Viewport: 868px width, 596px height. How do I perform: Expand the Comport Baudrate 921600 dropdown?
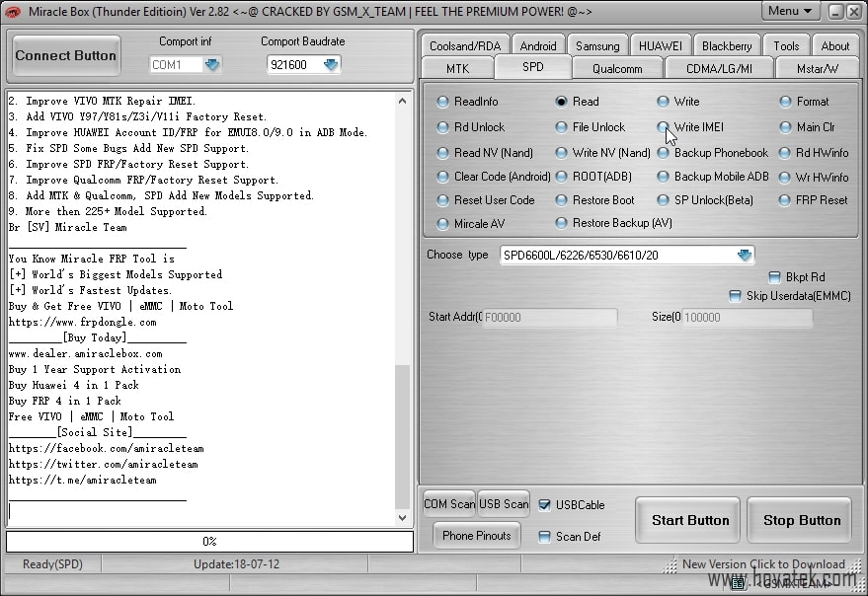[330, 64]
